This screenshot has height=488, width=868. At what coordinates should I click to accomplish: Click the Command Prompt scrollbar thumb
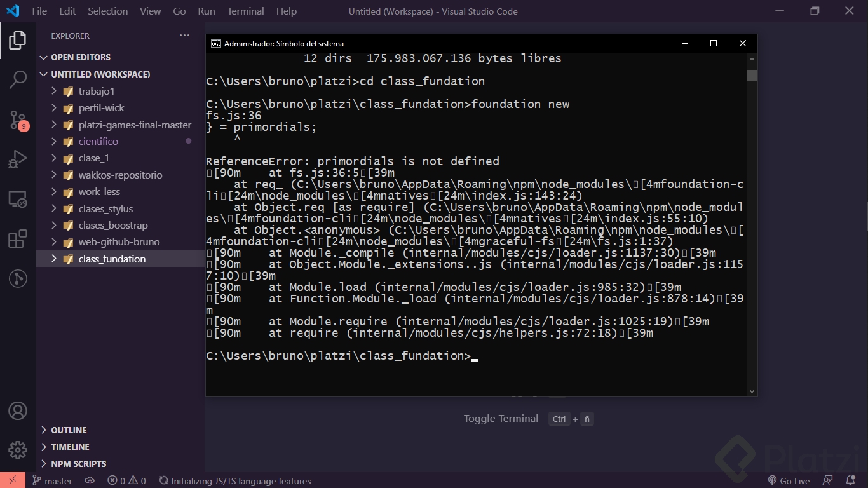coord(752,75)
